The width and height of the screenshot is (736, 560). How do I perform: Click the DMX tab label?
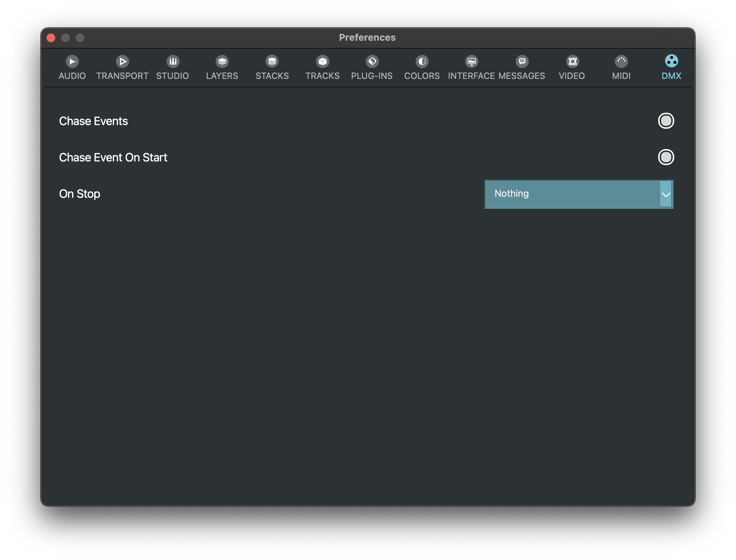[671, 76]
